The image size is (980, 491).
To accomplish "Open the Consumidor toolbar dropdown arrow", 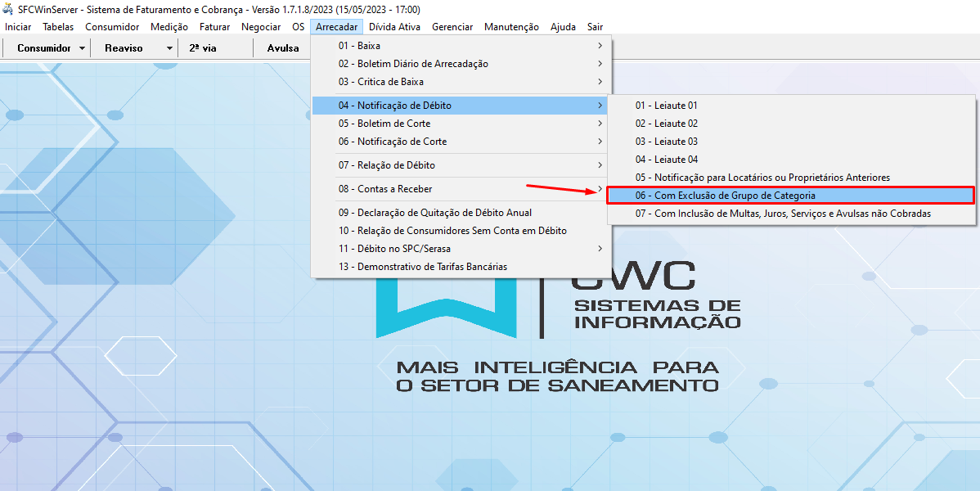I will (x=83, y=48).
